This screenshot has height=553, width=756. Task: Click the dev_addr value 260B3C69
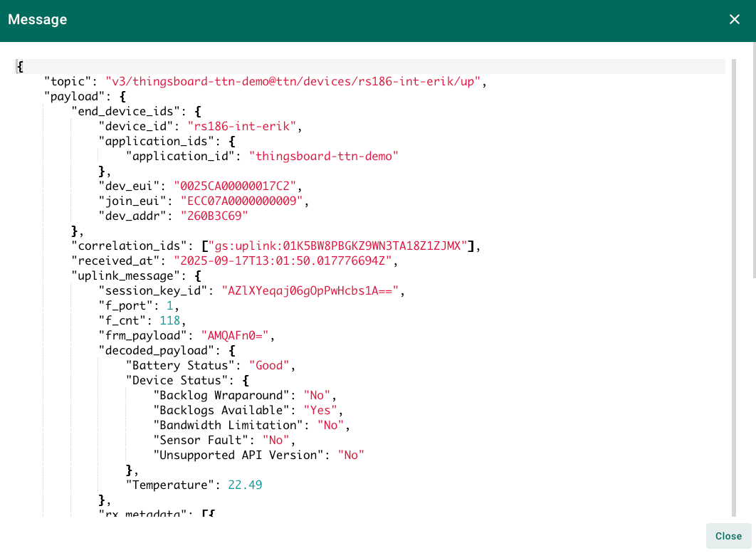pyautogui.click(x=215, y=216)
